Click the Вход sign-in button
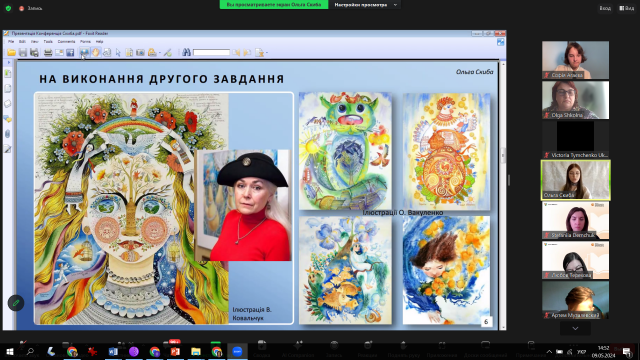640x360 pixels. [605, 8]
